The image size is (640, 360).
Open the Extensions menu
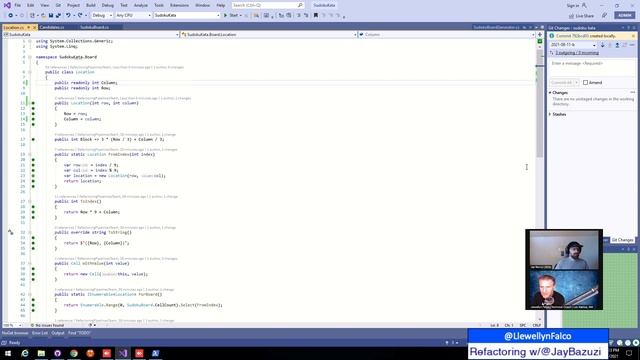tap(179, 5)
